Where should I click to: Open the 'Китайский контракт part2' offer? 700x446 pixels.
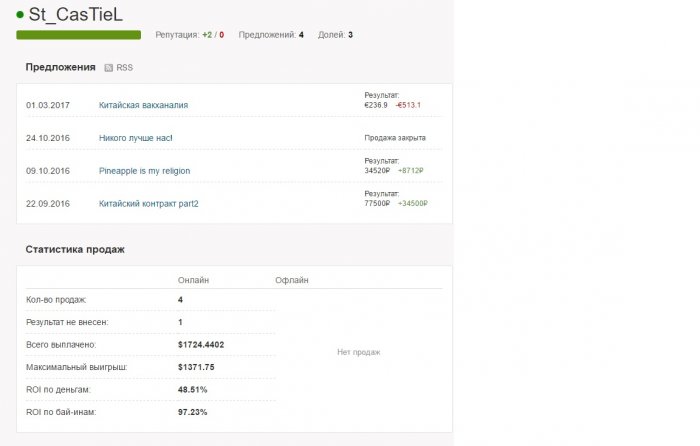pyautogui.click(x=148, y=203)
